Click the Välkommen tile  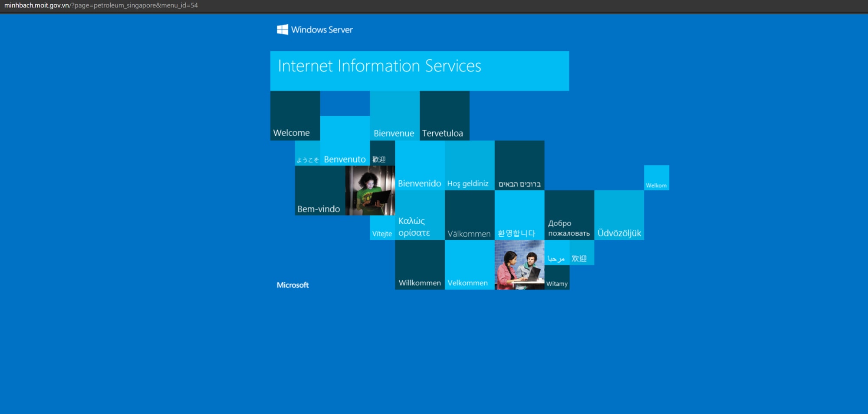click(x=470, y=215)
